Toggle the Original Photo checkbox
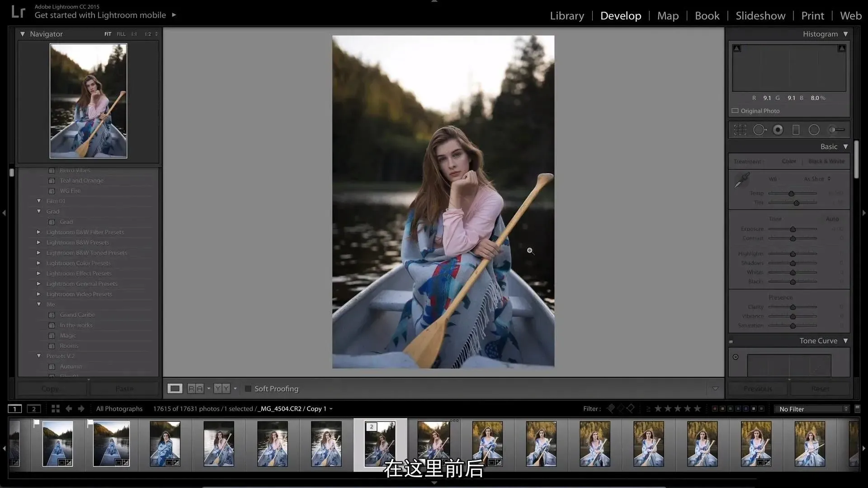This screenshot has height=488, width=868. [x=735, y=111]
